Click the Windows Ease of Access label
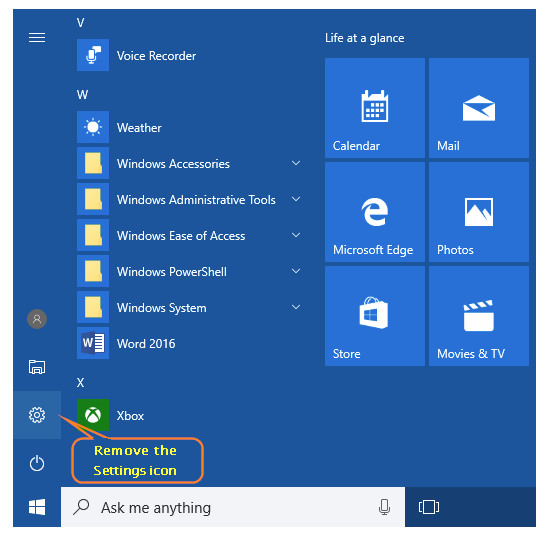Viewport: 536px width, 542px height. tap(181, 236)
